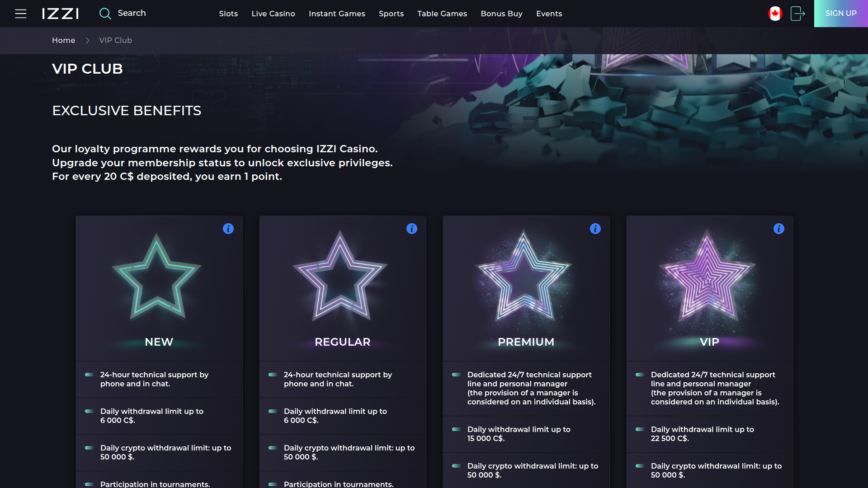Open Instant Games category
This screenshot has width=868, height=488.
337,14
